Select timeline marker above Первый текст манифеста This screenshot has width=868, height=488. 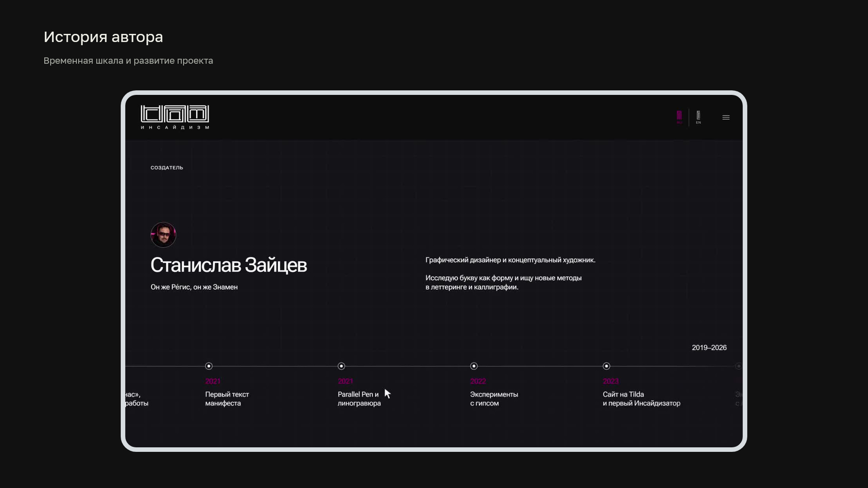point(209,366)
